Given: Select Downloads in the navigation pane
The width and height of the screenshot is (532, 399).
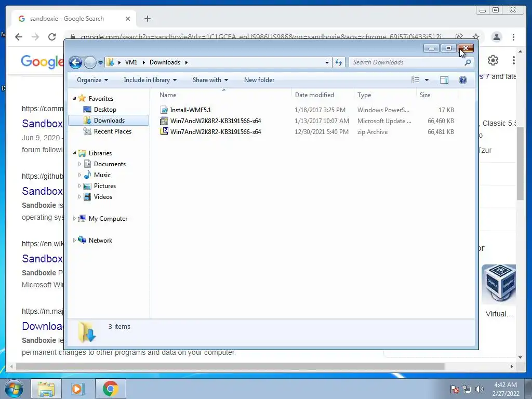Looking at the screenshot, I should 109,121.
